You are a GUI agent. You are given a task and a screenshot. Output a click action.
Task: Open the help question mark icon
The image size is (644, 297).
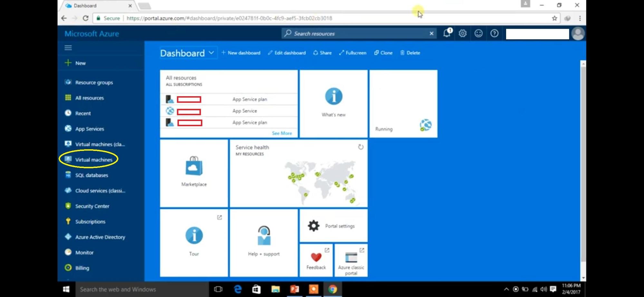point(494,33)
